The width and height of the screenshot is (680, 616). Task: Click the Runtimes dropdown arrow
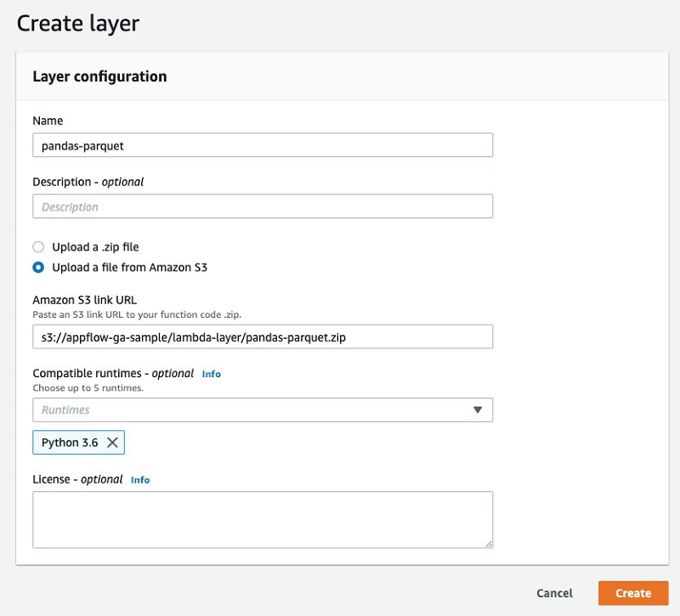coord(478,410)
